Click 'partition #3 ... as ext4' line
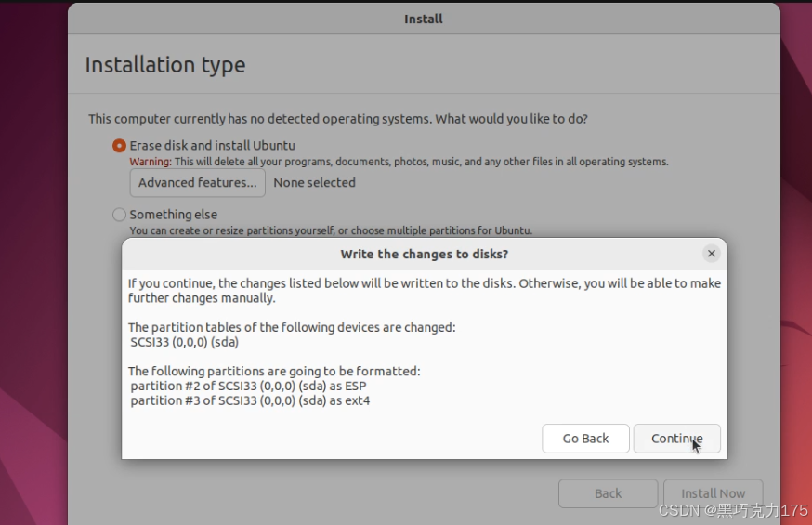812x525 pixels. click(250, 400)
